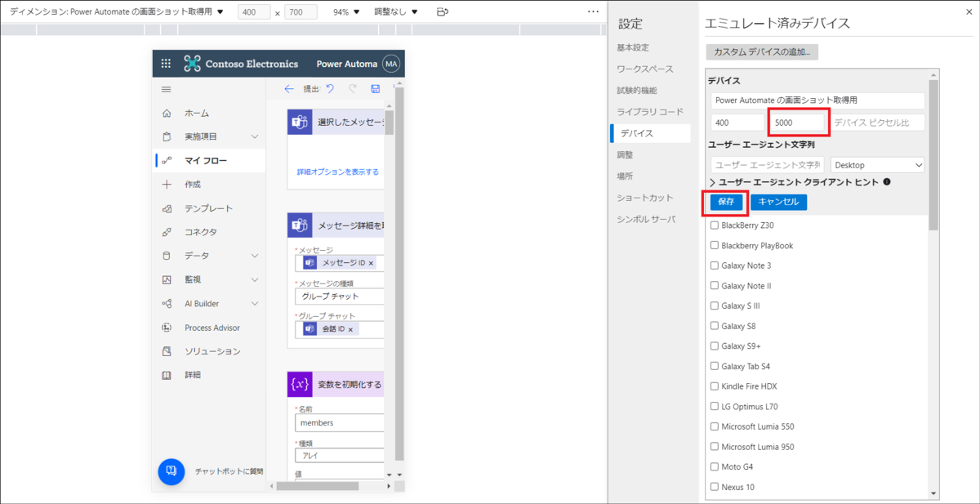The height and width of the screenshot is (504, 980).
Task: Open the 試験的機能 settings tab
Action: 636,90
